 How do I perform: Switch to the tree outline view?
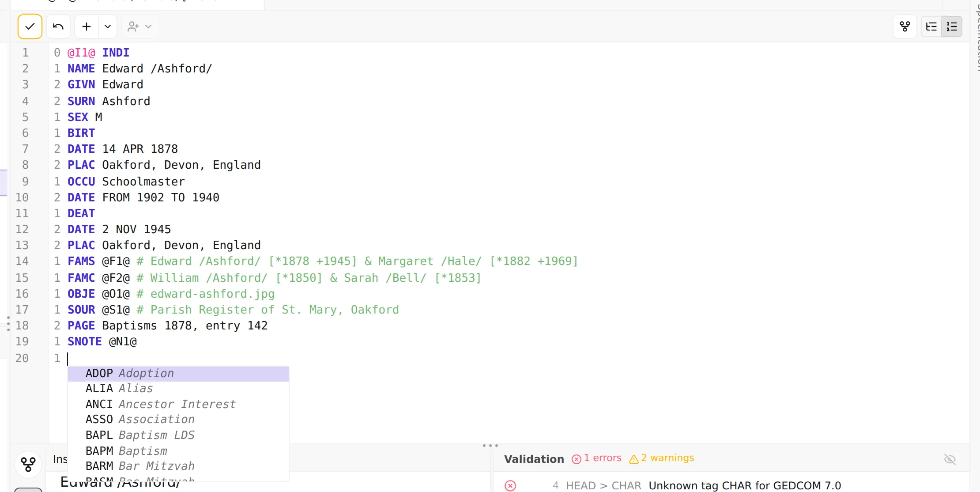point(931,26)
